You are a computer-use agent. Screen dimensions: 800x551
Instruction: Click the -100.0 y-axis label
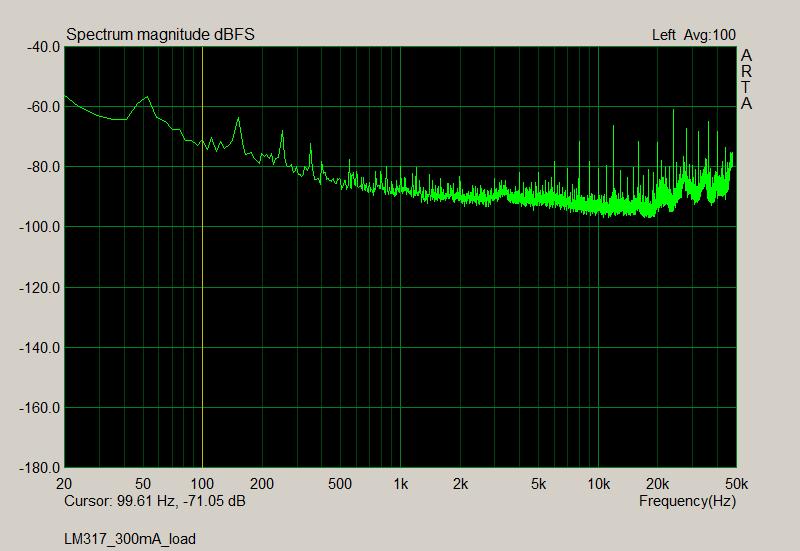[40, 227]
